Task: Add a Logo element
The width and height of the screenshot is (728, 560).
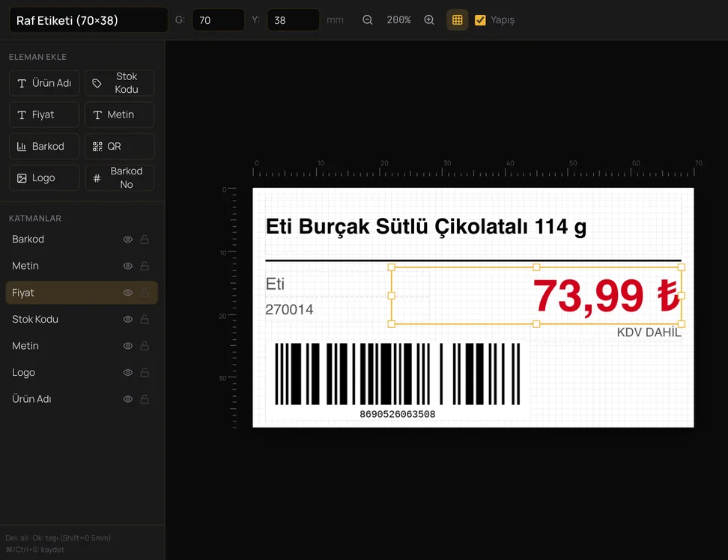Action: coord(44,177)
